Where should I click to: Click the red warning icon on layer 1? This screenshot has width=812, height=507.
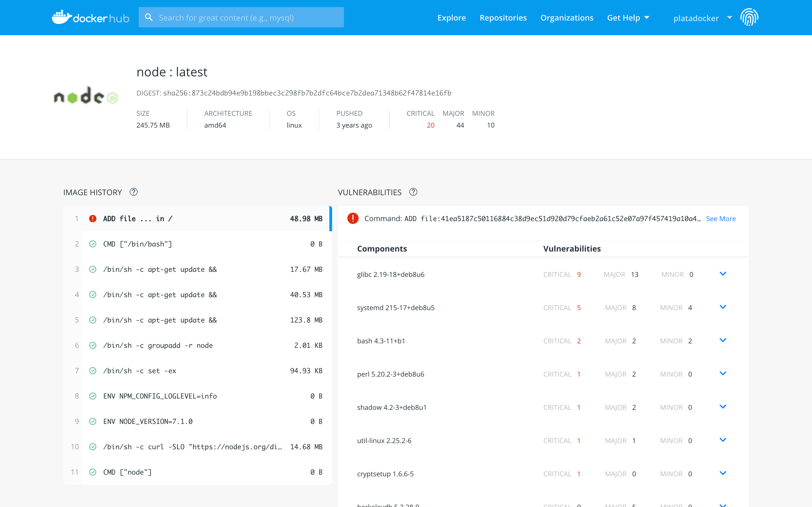coord(93,219)
